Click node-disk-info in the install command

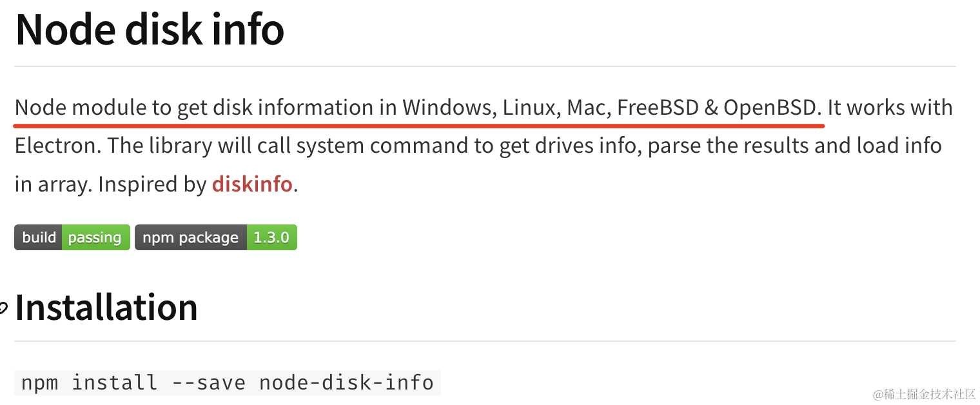tap(346, 382)
